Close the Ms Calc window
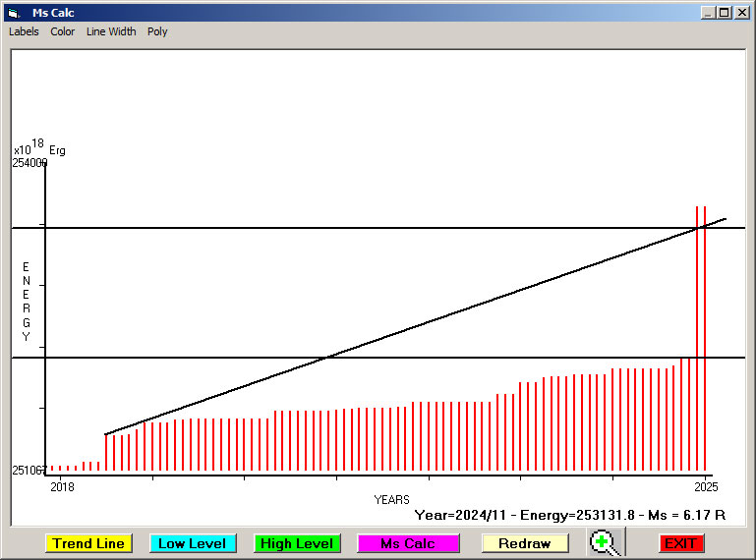Viewport: 756px width, 560px height. 741,13
